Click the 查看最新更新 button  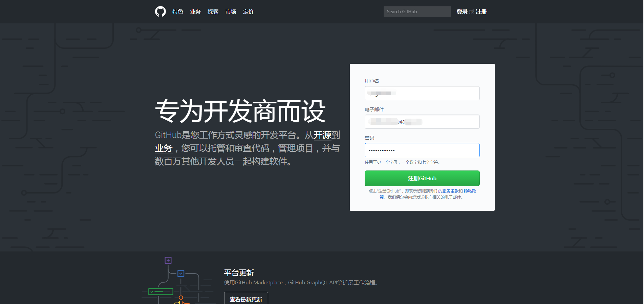[x=246, y=299]
